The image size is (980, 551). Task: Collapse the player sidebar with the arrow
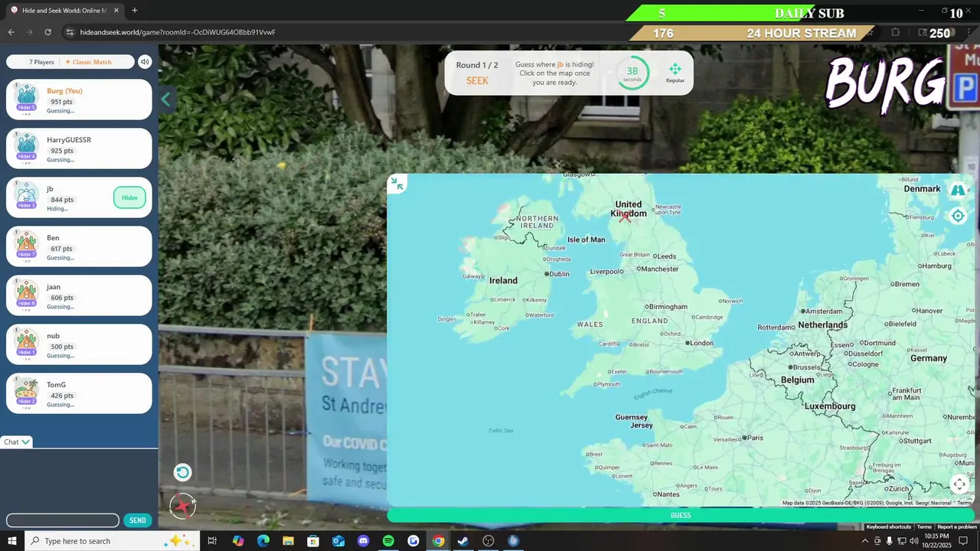coord(165,99)
